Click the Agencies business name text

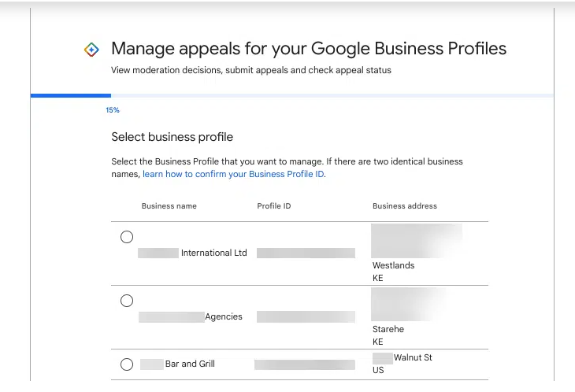(224, 316)
